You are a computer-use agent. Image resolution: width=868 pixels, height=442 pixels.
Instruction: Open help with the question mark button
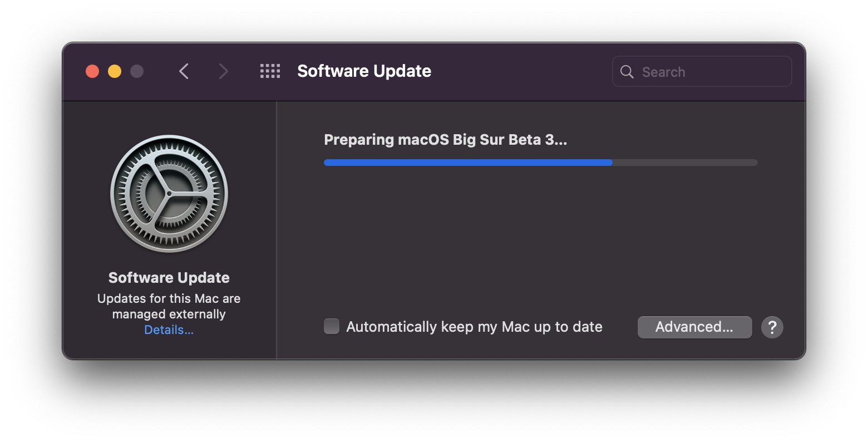(772, 327)
